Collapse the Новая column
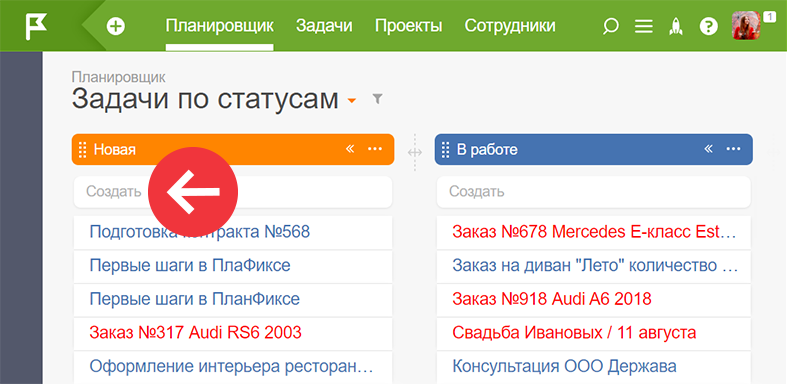The image size is (787, 384). (350, 149)
